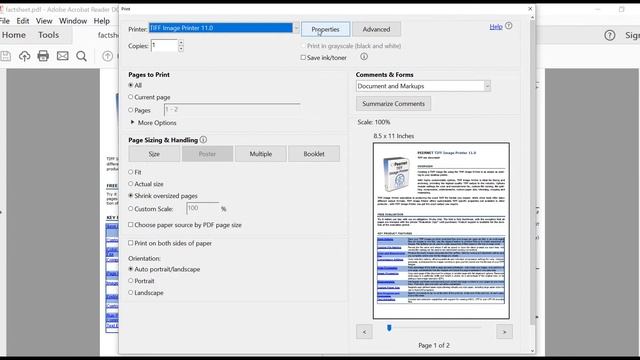
Task: Click the Advanced button
Action: (x=376, y=29)
